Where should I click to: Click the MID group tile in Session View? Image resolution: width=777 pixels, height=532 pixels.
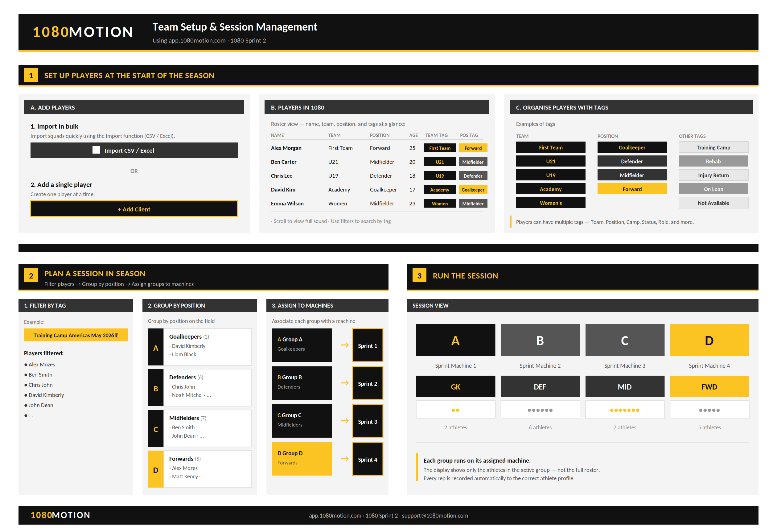tap(625, 386)
